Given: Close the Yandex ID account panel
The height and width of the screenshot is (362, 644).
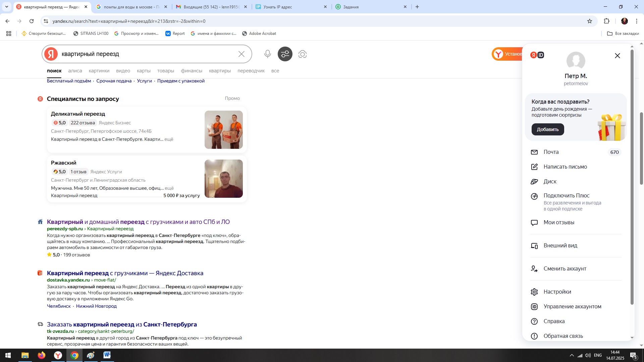Looking at the screenshot, I should [x=618, y=56].
